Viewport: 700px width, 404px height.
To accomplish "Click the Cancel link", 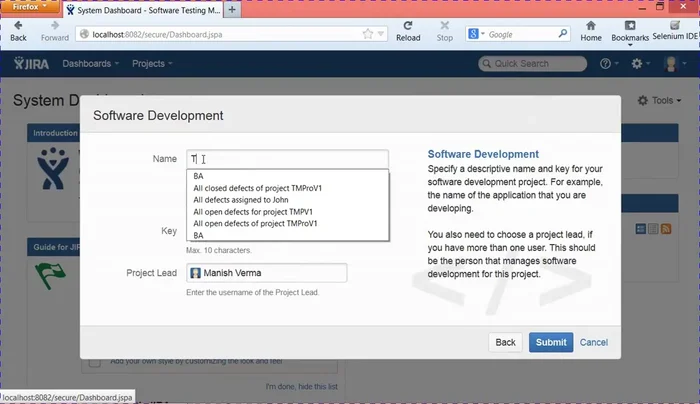I will [x=593, y=342].
